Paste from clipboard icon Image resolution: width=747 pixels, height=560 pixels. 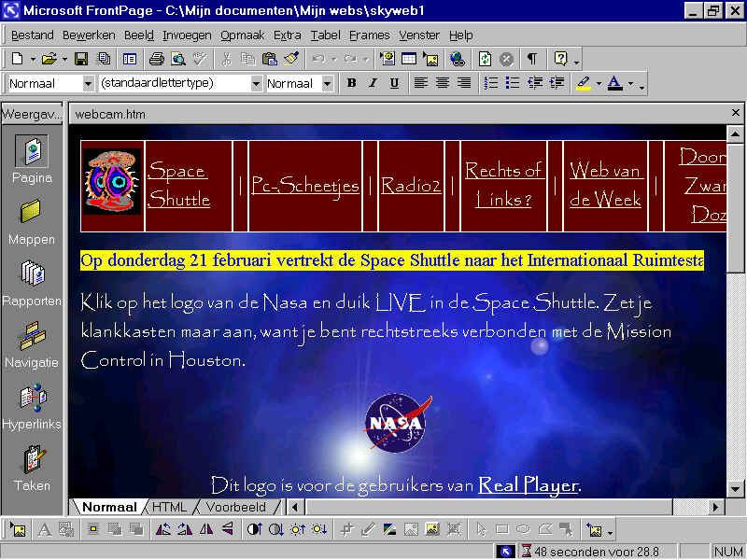[270, 59]
